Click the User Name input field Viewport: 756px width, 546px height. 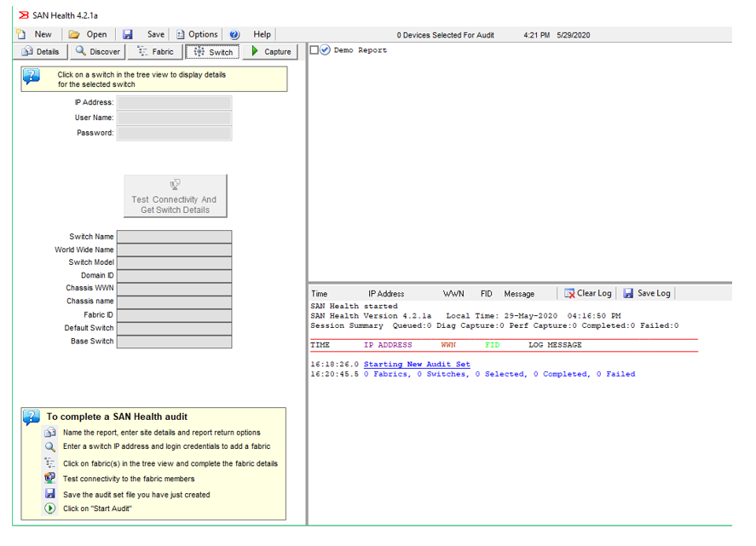click(x=174, y=118)
